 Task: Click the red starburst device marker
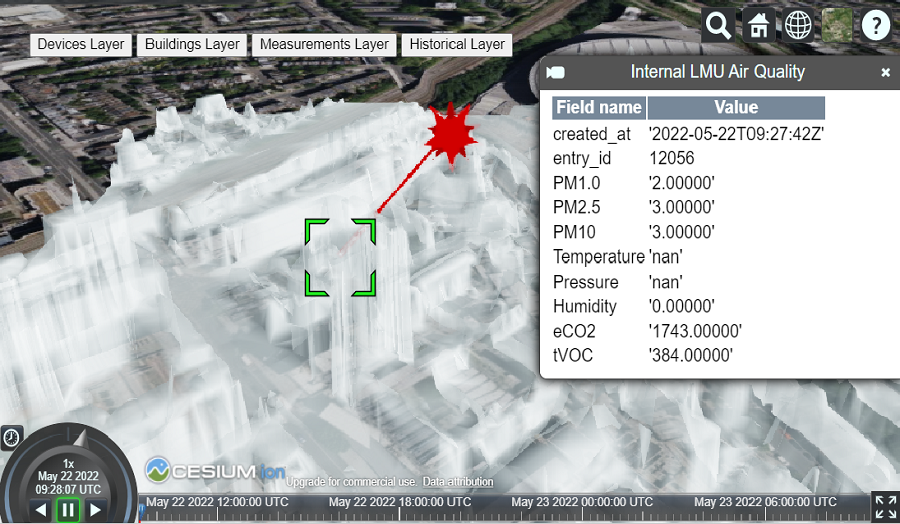point(451,133)
